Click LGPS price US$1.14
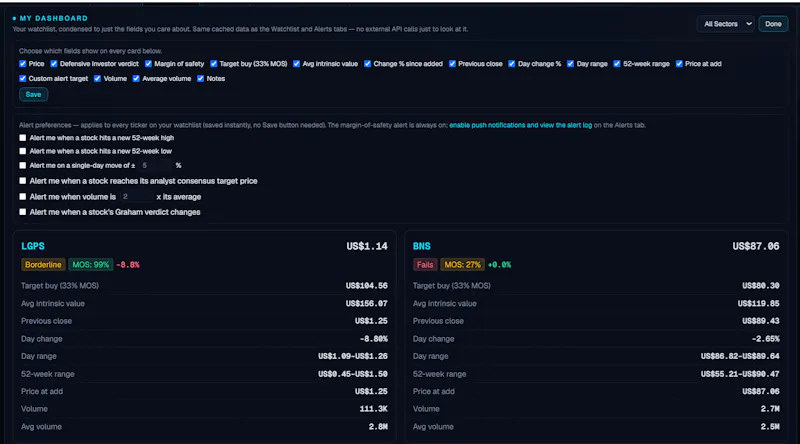This screenshot has width=800, height=444. coord(367,246)
